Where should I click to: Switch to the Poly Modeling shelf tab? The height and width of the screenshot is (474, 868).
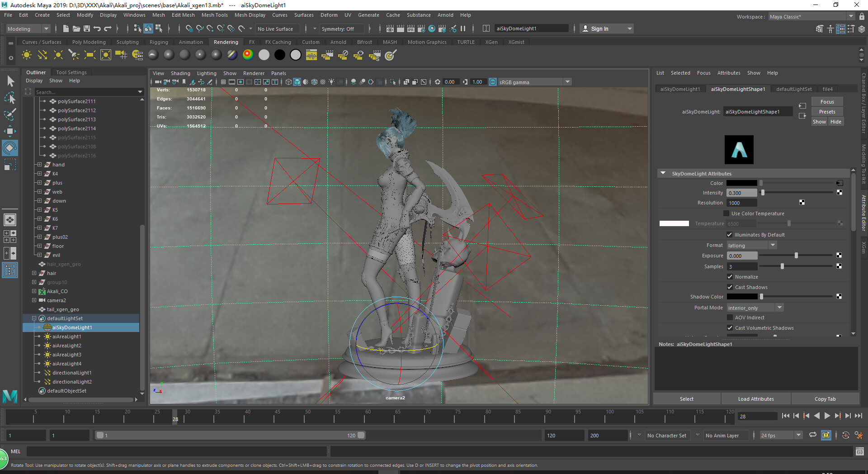tap(89, 42)
